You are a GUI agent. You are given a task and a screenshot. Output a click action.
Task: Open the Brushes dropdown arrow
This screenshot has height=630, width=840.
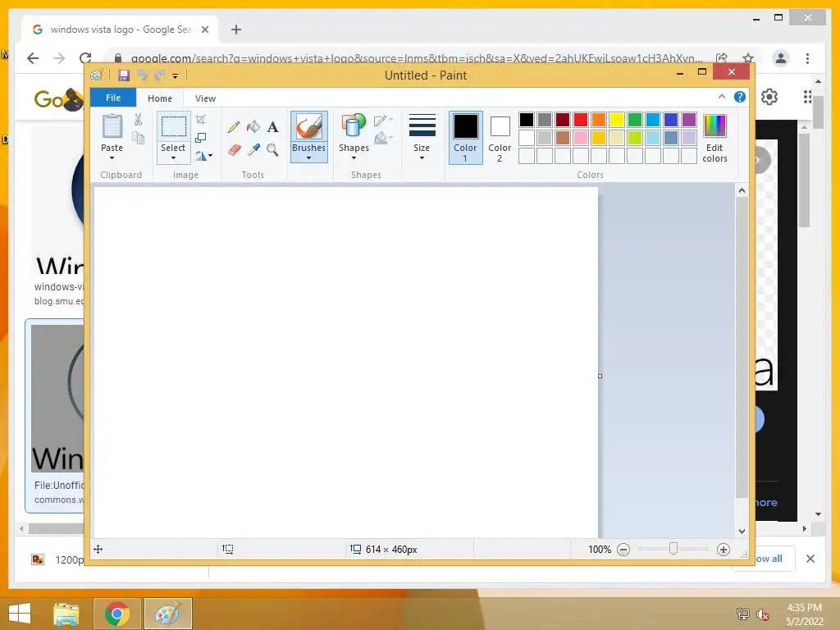pos(309,158)
